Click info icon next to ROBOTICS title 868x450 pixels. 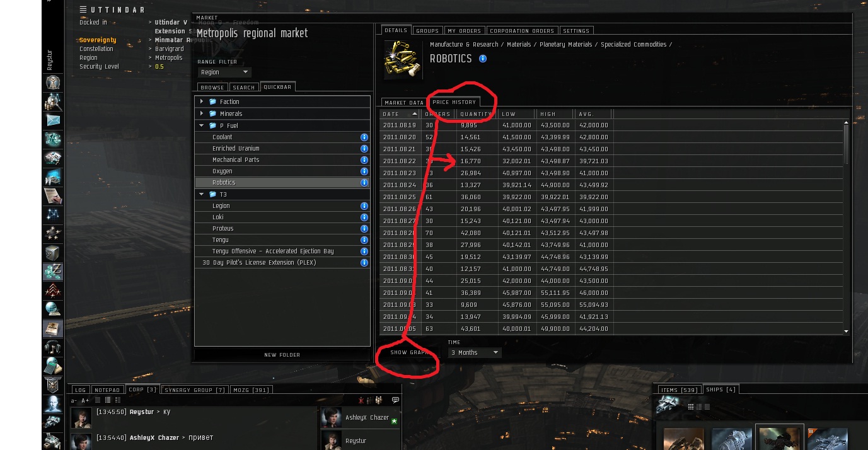click(483, 59)
